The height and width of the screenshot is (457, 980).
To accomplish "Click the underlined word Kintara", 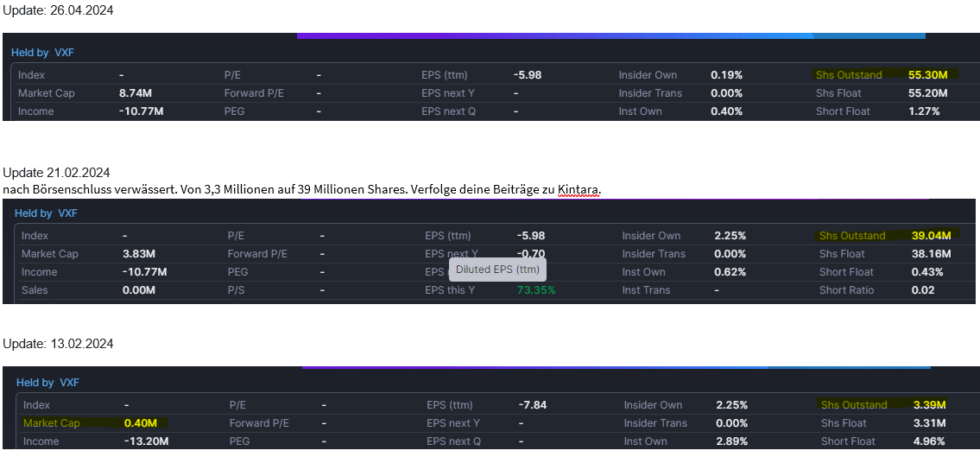I will pos(579,189).
